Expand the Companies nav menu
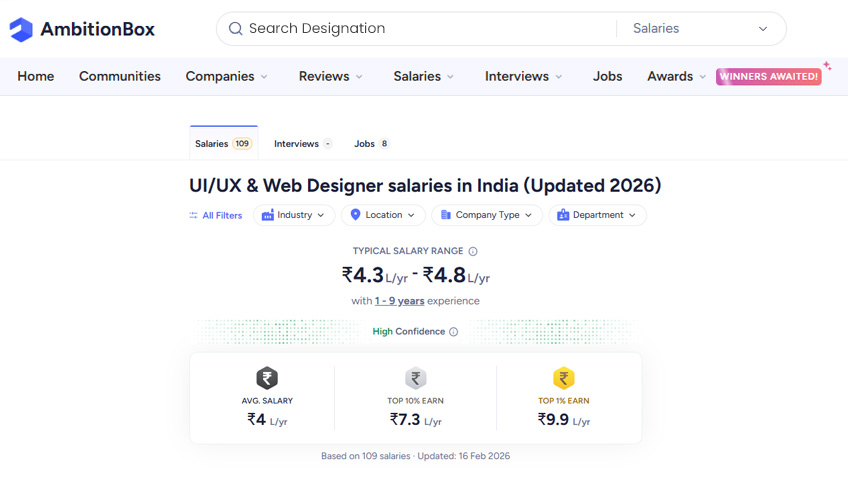Screen dimensions: 848x477 (227, 76)
